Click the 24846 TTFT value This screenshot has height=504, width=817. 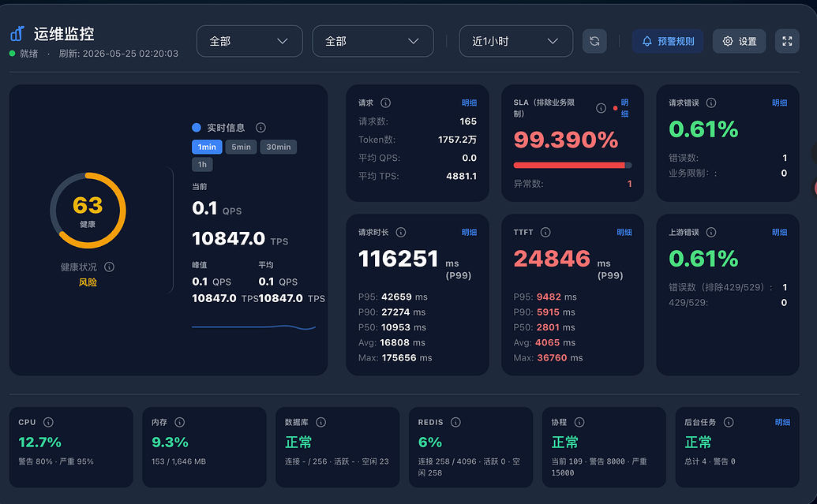[x=552, y=259]
